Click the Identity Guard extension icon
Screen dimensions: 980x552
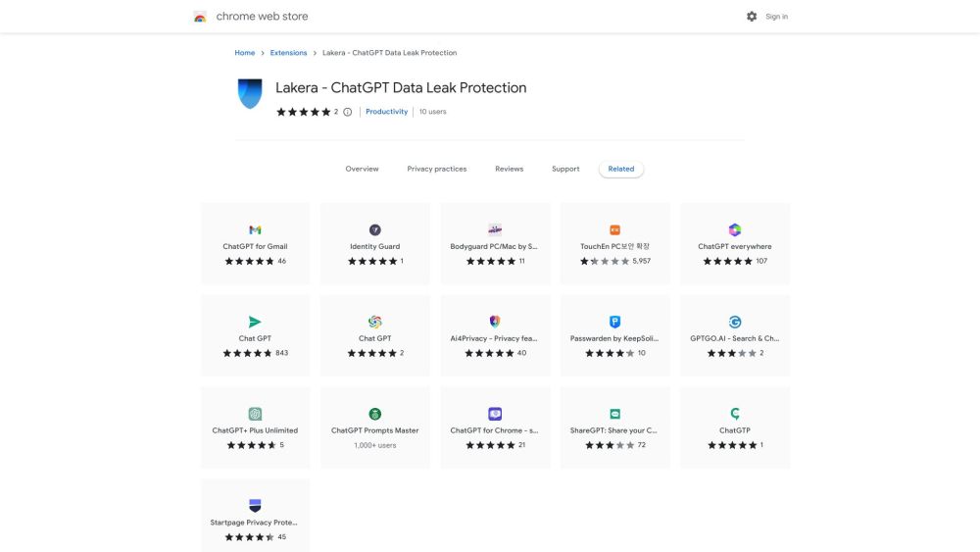[x=374, y=229]
